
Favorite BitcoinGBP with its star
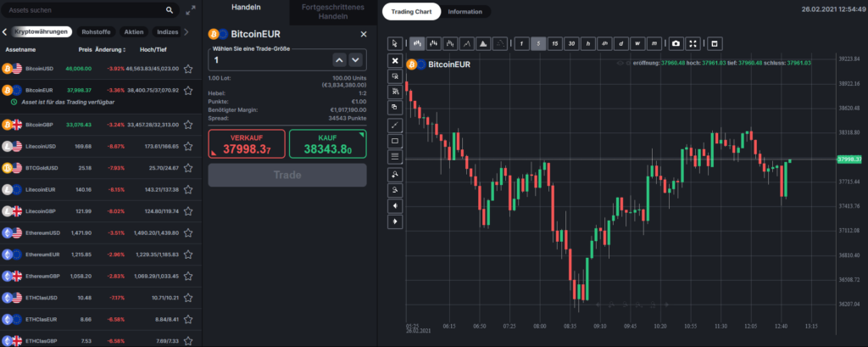pyautogui.click(x=188, y=125)
